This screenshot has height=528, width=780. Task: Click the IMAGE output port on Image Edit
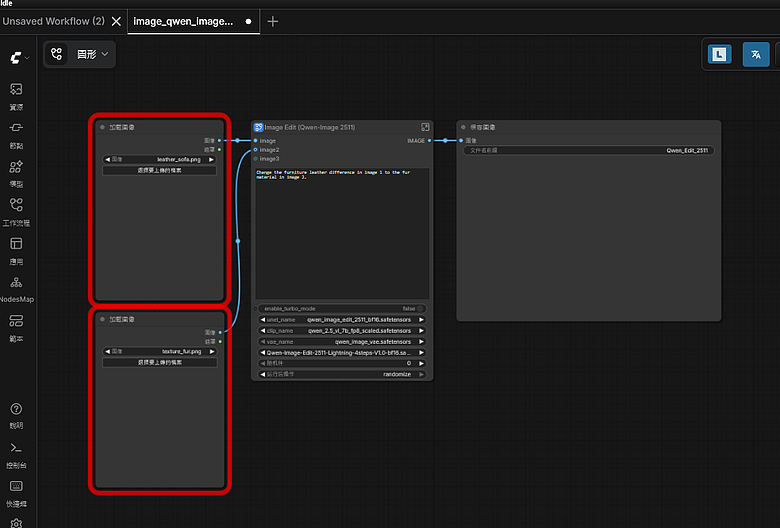point(429,141)
